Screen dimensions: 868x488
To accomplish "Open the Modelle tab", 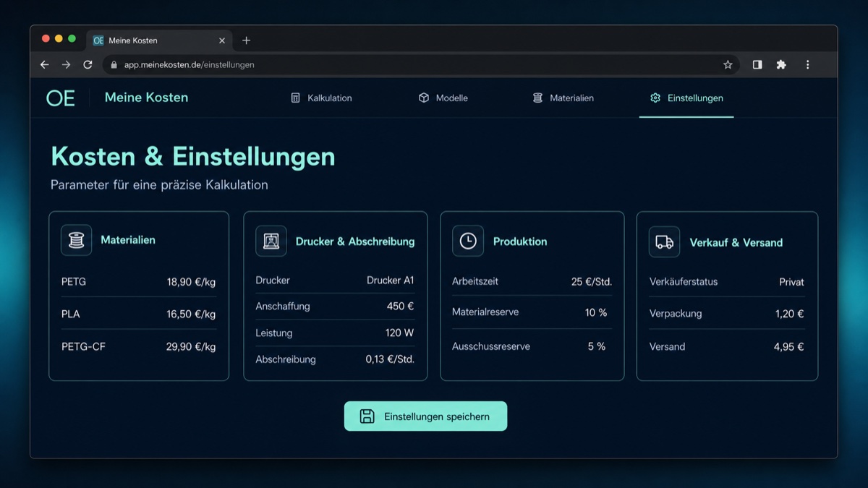I will click(x=443, y=98).
